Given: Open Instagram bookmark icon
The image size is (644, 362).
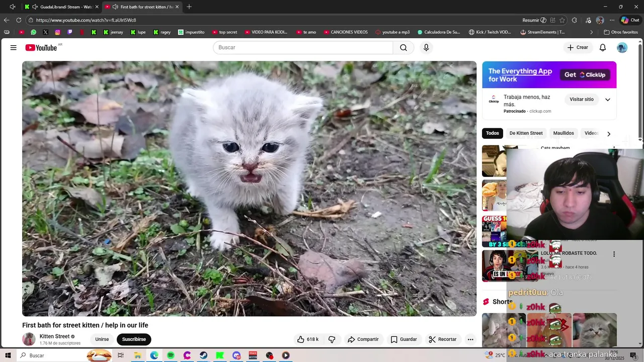Looking at the screenshot, I should [58, 32].
